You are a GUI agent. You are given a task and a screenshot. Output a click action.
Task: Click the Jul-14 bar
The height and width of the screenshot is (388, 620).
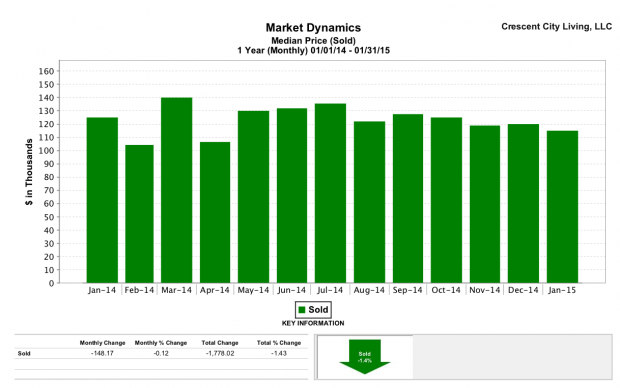click(330, 193)
